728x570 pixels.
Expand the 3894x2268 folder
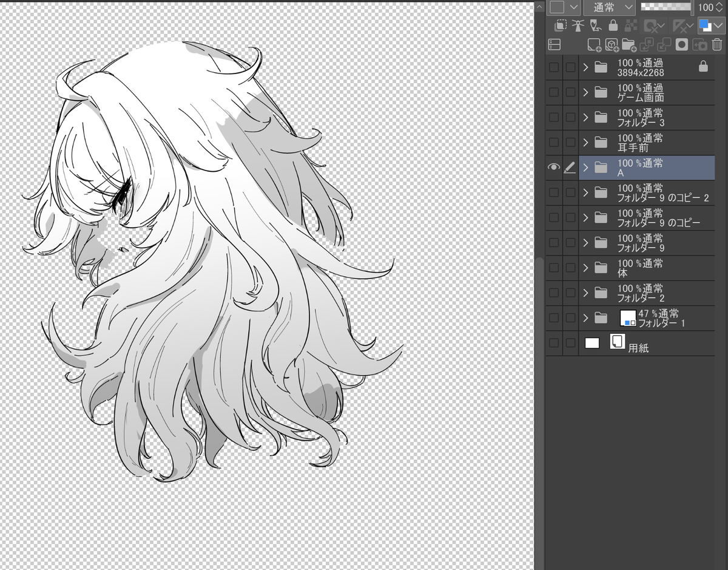tap(585, 67)
